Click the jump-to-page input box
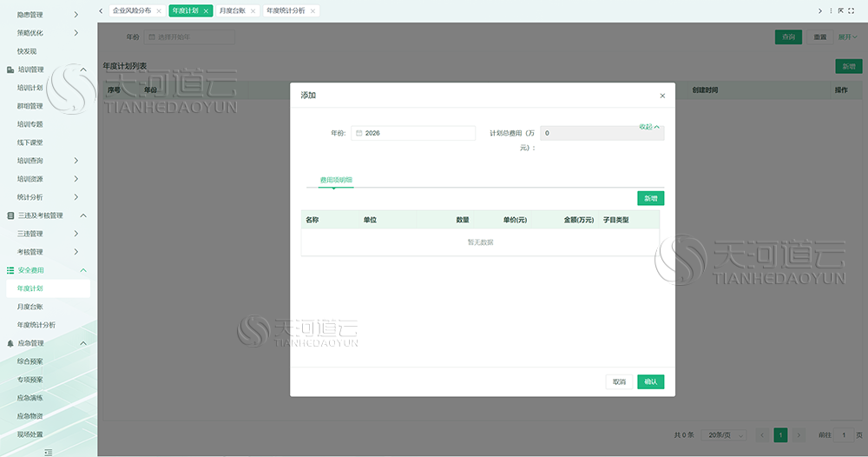The width and height of the screenshot is (868, 457). 845,434
